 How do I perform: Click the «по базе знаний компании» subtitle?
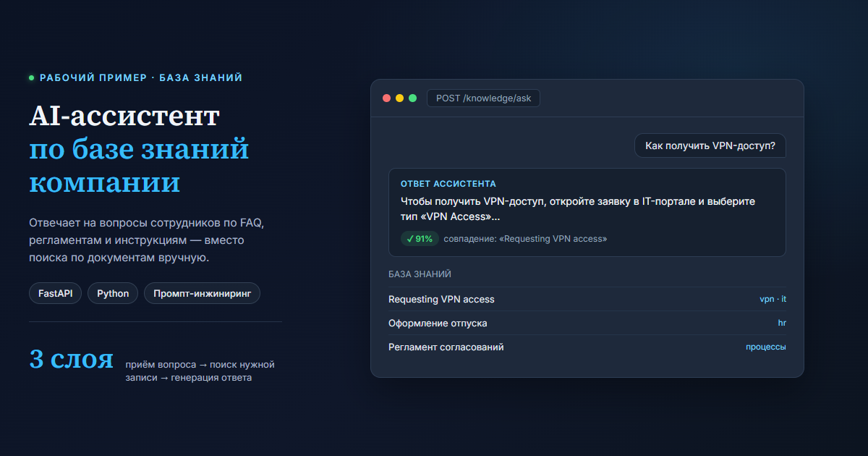coord(139,166)
